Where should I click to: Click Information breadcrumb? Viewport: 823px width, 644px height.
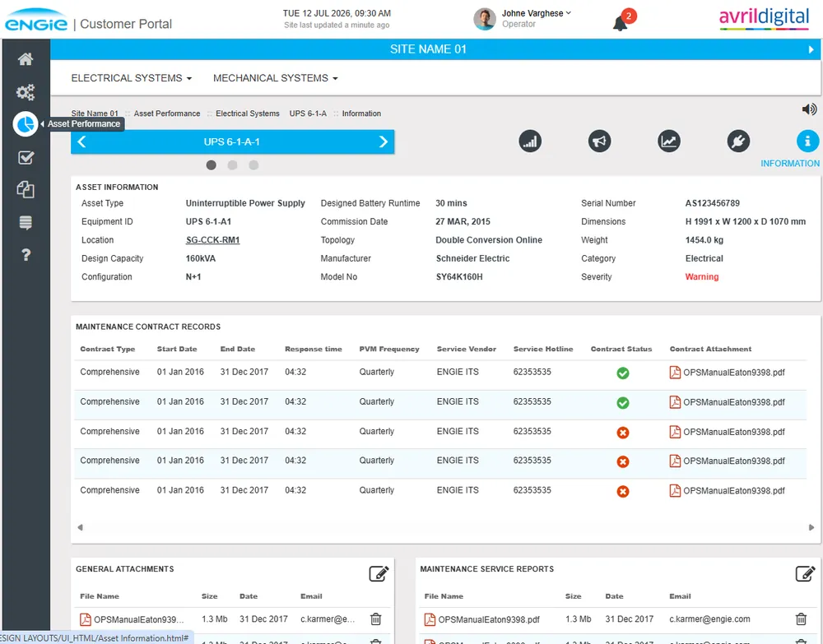click(361, 114)
